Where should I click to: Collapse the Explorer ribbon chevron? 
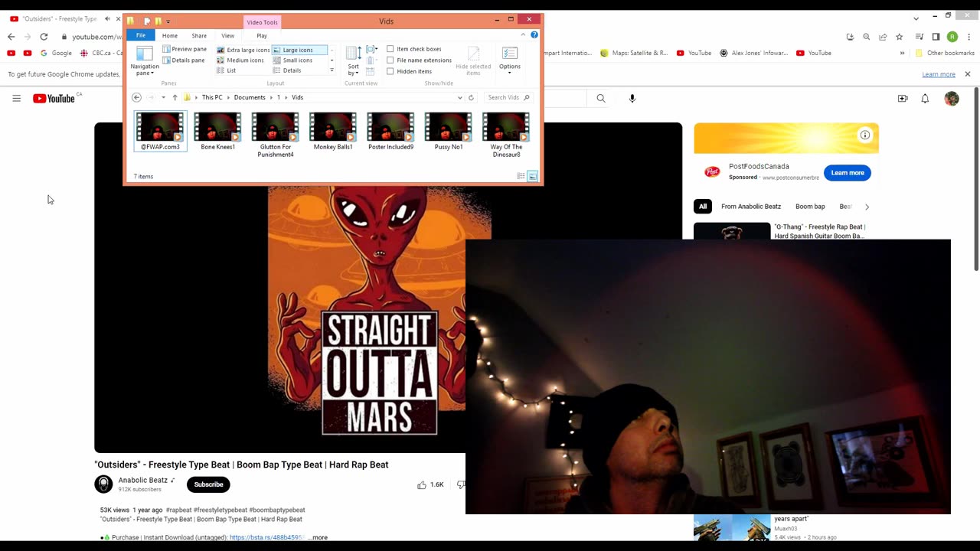click(x=523, y=34)
